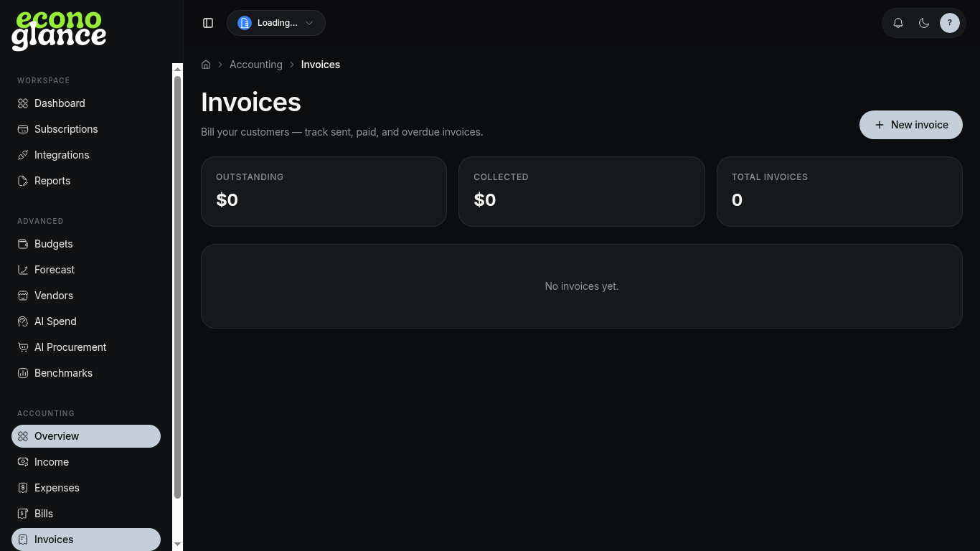
Task: Open the workspace selector showing Loading...
Action: click(x=276, y=23)
